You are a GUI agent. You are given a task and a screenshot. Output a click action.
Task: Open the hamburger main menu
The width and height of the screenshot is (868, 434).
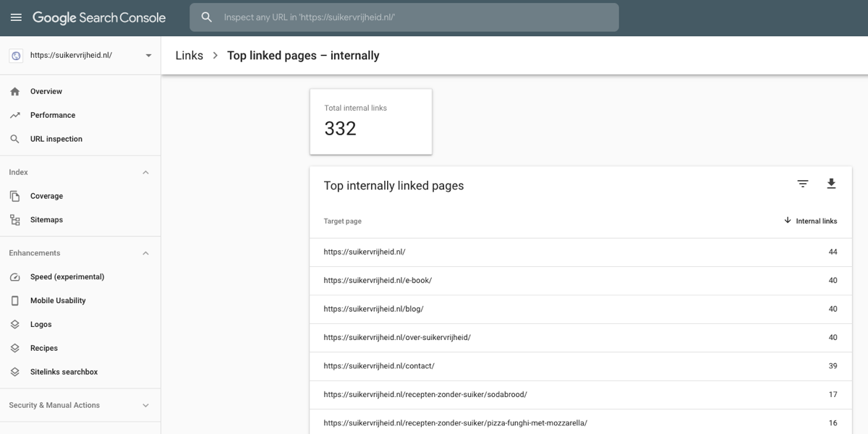tap(16, 17)
